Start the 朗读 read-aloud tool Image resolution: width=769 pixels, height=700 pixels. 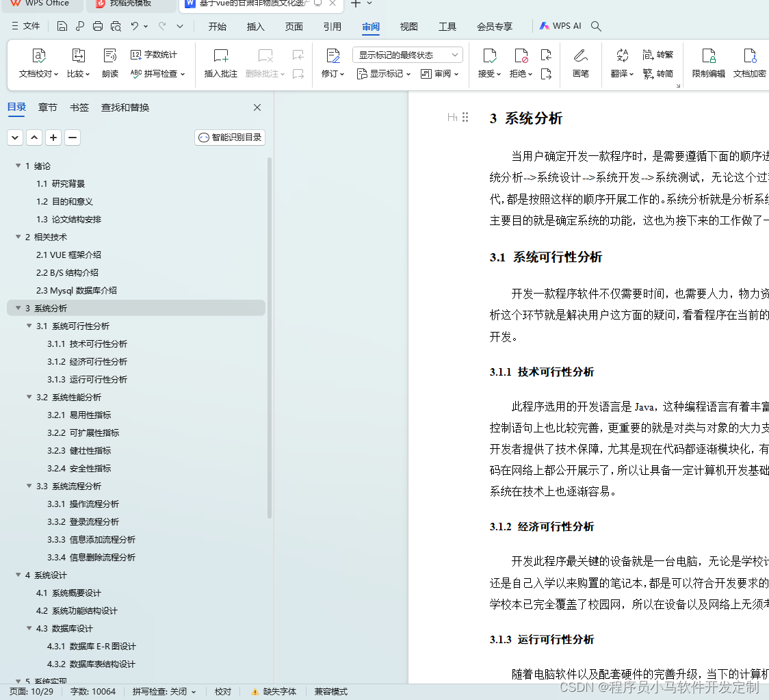point(110,63)
